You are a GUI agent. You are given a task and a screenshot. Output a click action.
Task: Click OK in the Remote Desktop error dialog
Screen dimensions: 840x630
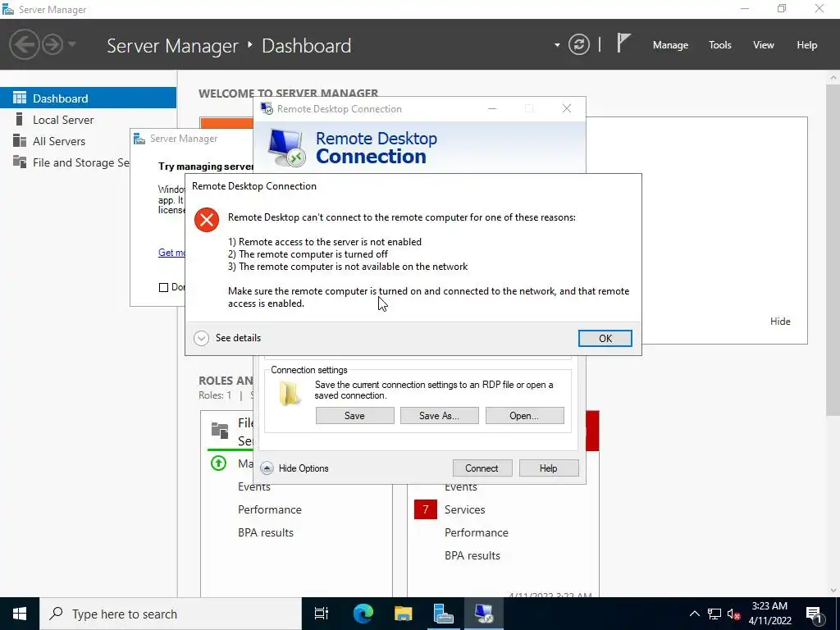[605, 338]
